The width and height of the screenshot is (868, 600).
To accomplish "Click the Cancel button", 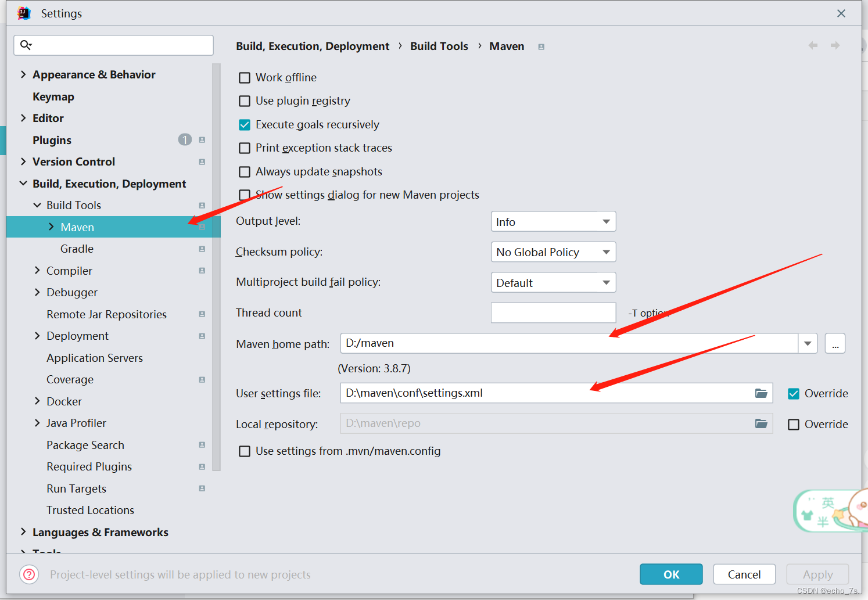I will pos(744,574).
